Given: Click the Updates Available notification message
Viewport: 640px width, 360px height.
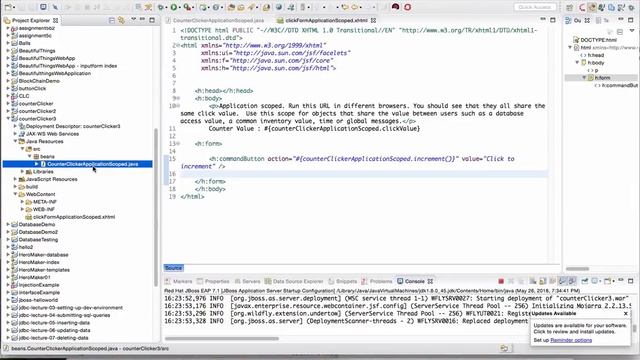Looking at the screenshot, I should [x=580, y=329].
